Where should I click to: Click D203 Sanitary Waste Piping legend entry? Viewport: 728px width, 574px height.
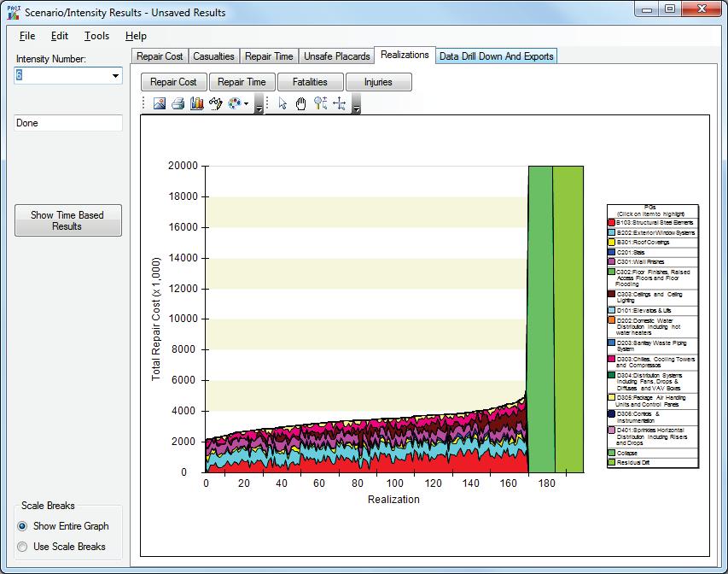point(652,346)
